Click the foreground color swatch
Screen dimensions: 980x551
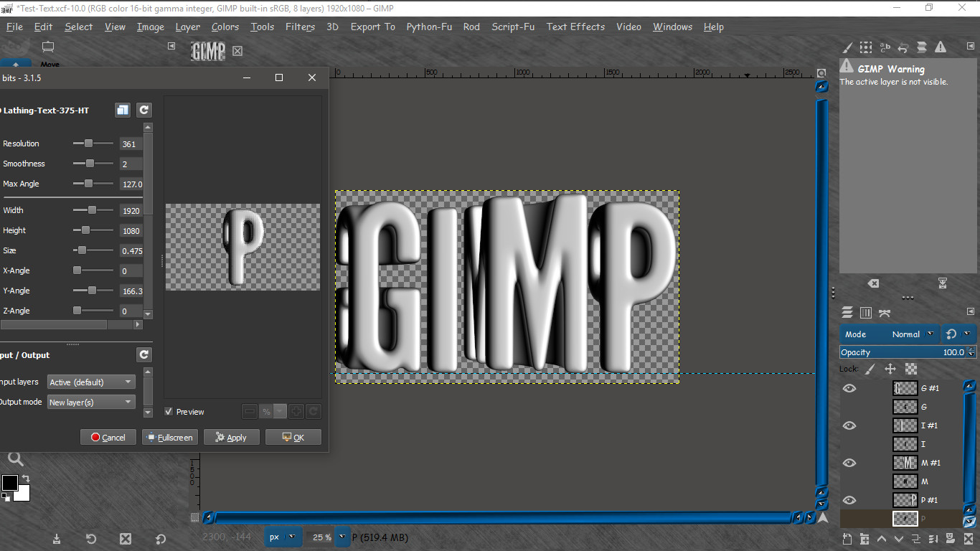pyautogui.click(x=9, y=482)
